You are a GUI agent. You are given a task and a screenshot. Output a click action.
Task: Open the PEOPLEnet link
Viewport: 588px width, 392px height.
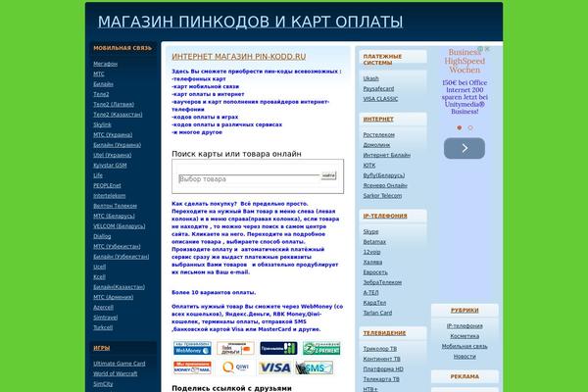[x=107, y=185]
